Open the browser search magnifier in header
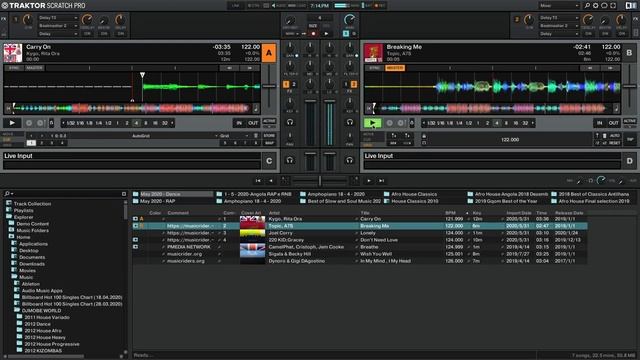The height and width of the screenshot is (360, 640). (x=587, y=6)
